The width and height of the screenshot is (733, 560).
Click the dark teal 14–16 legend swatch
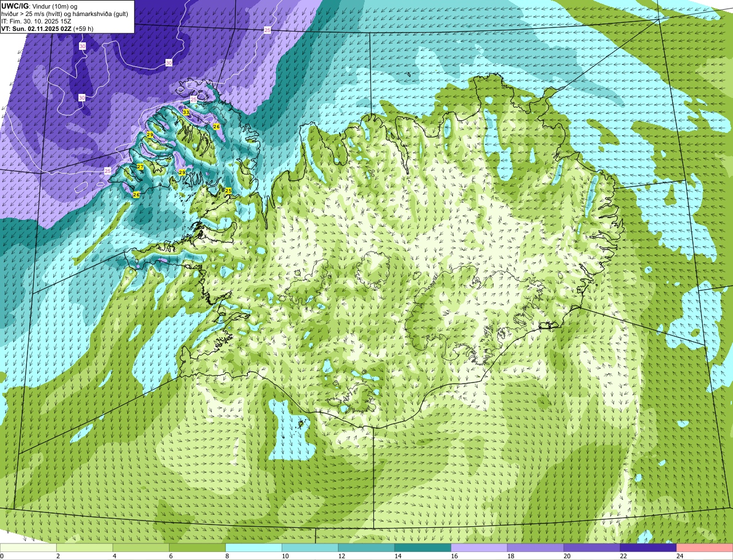click(x=422, y=547)
